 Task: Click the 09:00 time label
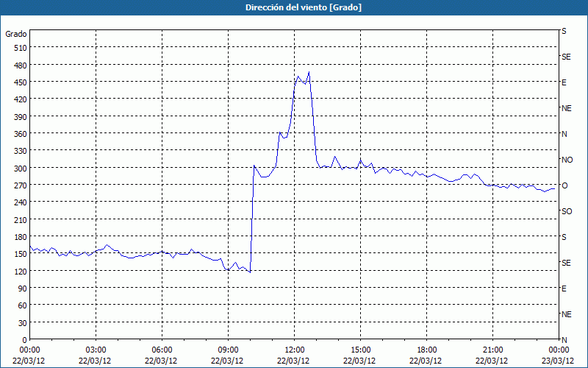228,350
